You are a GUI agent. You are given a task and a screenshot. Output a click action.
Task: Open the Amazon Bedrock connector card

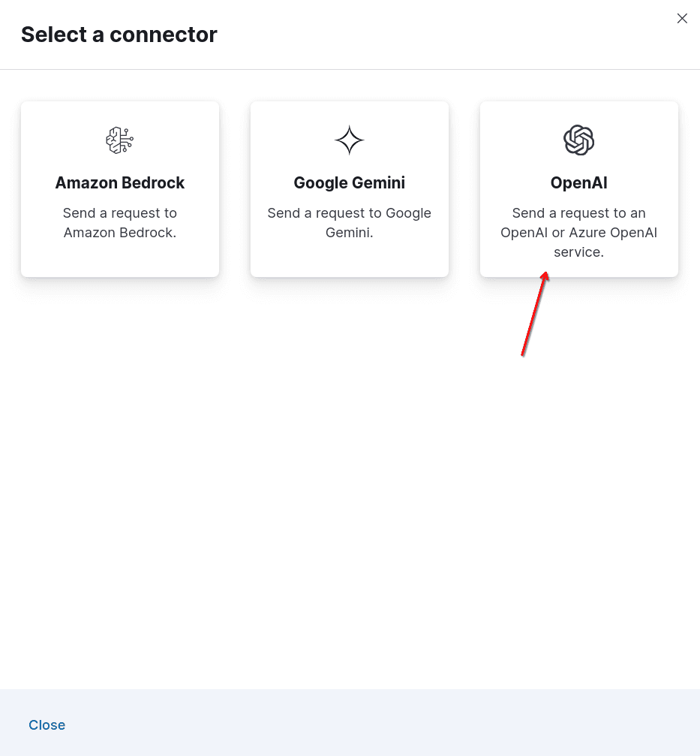click(x=119, y=188)
